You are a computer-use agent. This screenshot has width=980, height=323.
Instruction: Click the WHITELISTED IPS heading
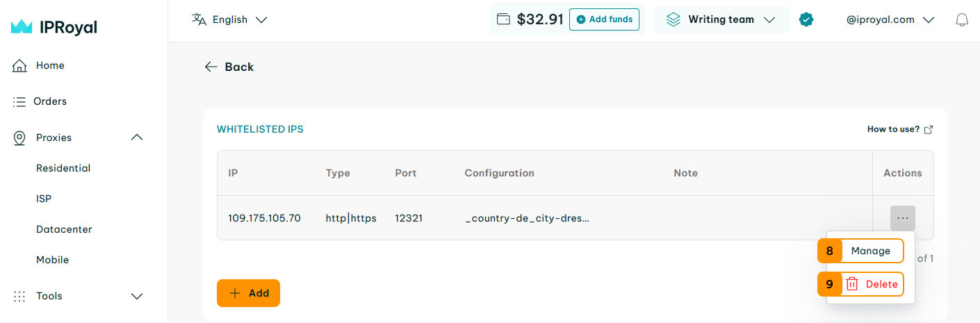pos(260,129)
